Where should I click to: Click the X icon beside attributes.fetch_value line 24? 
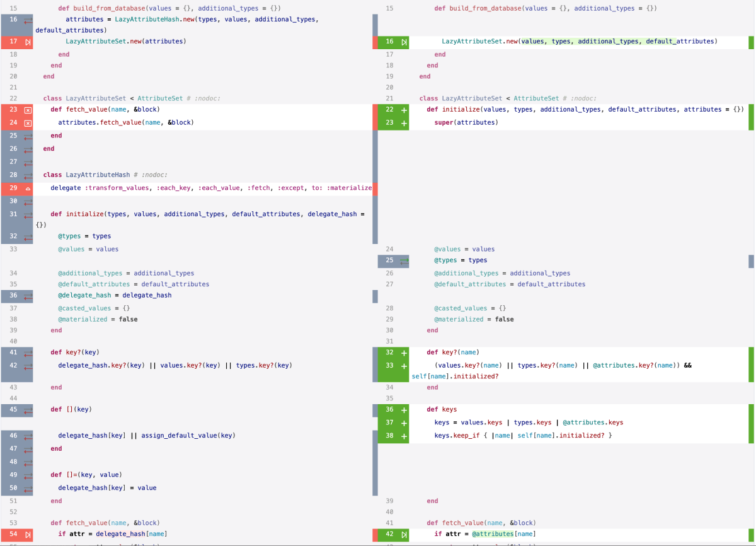(x=27, y=123)
